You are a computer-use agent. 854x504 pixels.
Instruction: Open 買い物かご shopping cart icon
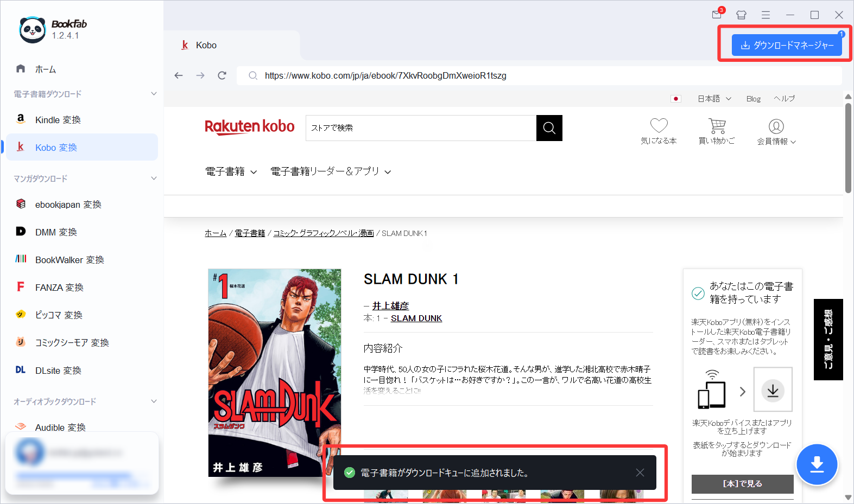717,132
